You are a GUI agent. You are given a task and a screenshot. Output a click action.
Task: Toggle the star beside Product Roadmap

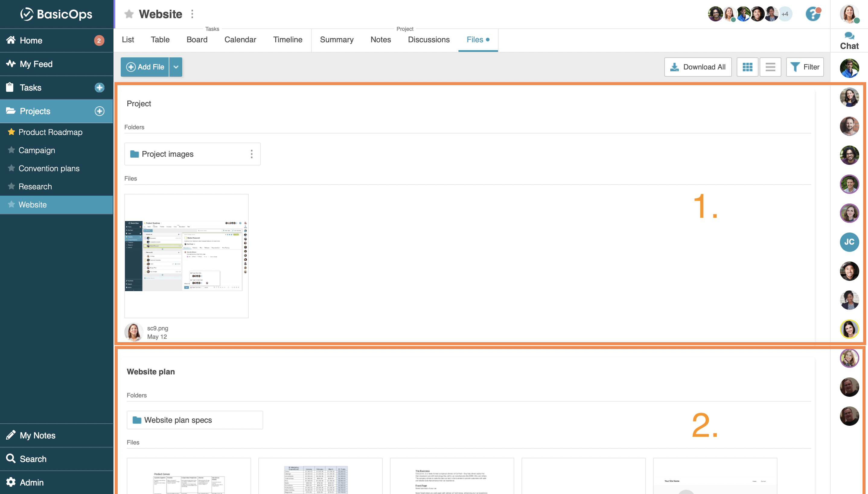click(11, 132)
